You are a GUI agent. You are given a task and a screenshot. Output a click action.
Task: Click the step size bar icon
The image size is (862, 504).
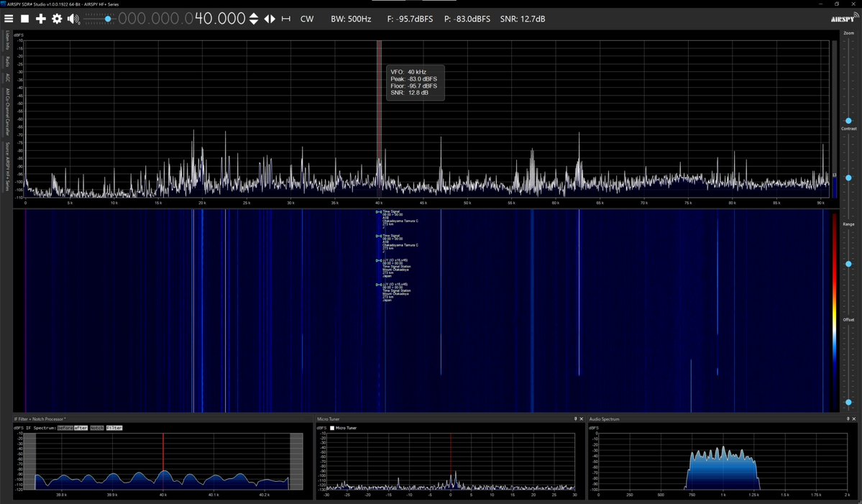286,19
